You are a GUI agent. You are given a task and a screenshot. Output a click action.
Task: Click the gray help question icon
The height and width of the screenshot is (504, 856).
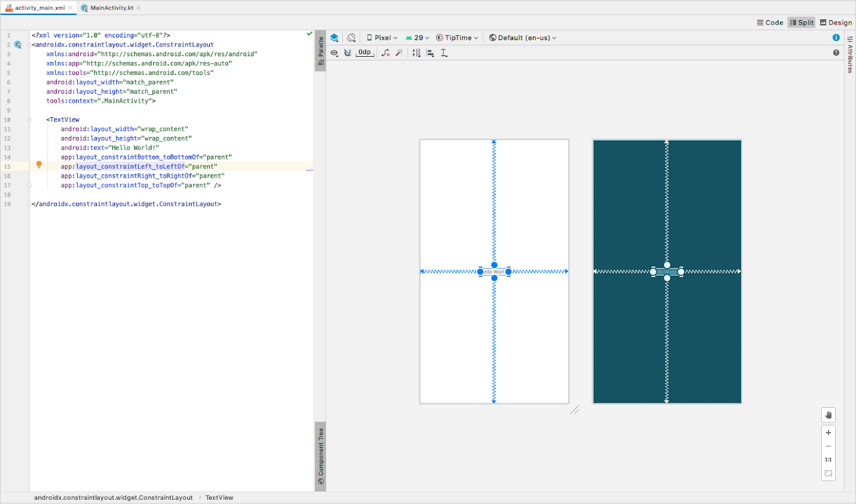[x=836, y=53]
